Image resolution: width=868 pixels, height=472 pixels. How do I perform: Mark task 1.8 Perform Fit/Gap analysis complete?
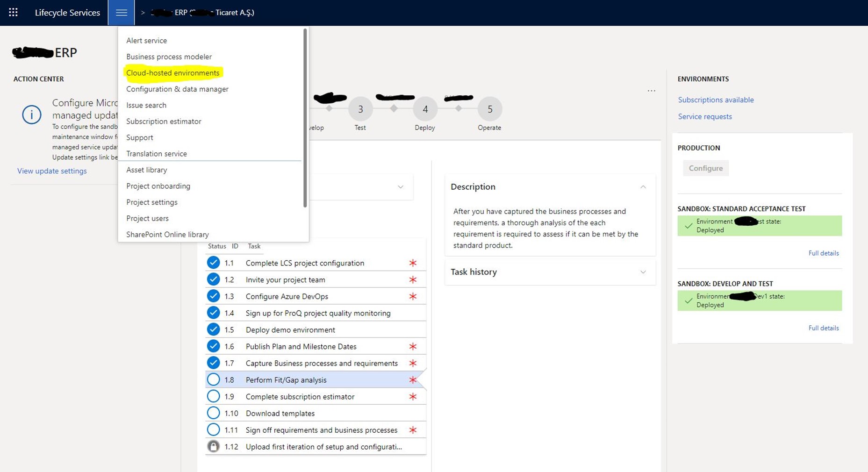click(213, 379)
